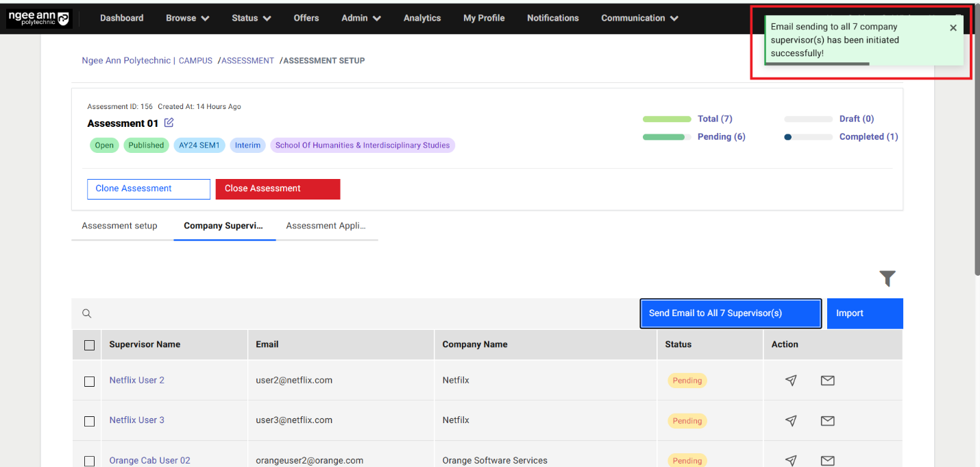Click edit pencil icon beside Assessment 01
Viewport: 980px width, 467px height.
click(x=169, y=123)
